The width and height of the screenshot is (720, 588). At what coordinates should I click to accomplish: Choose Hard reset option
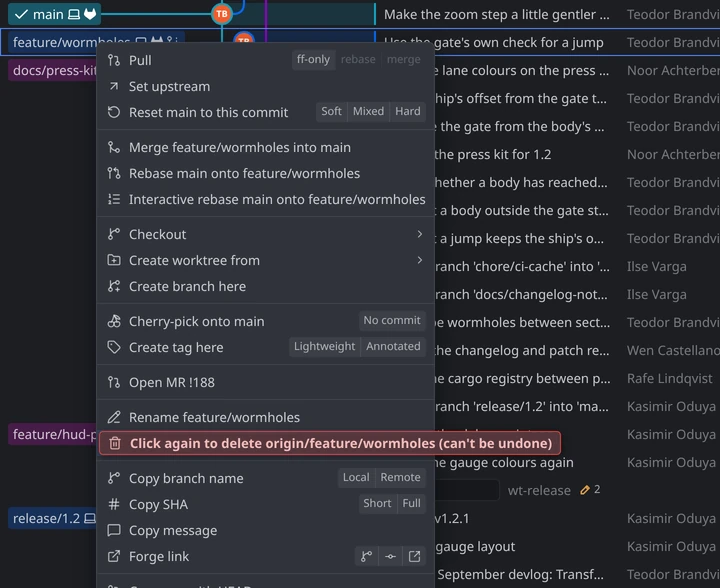[x=408, y=112]
